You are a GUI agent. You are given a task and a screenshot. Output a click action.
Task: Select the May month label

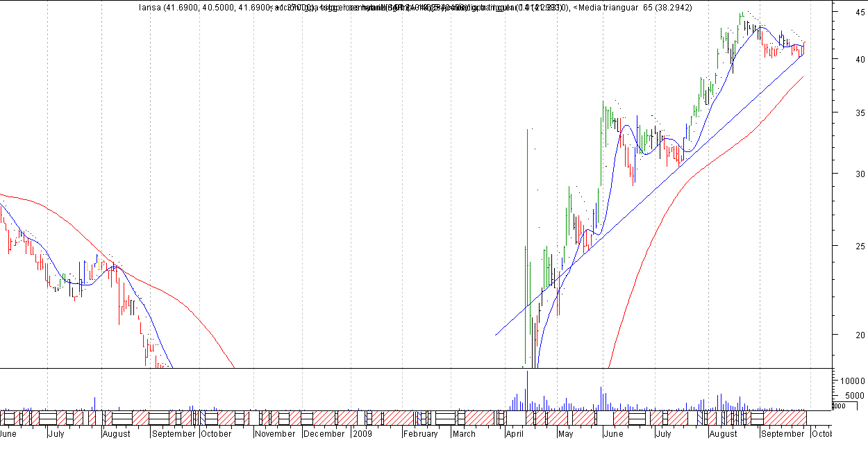point(566,434)
